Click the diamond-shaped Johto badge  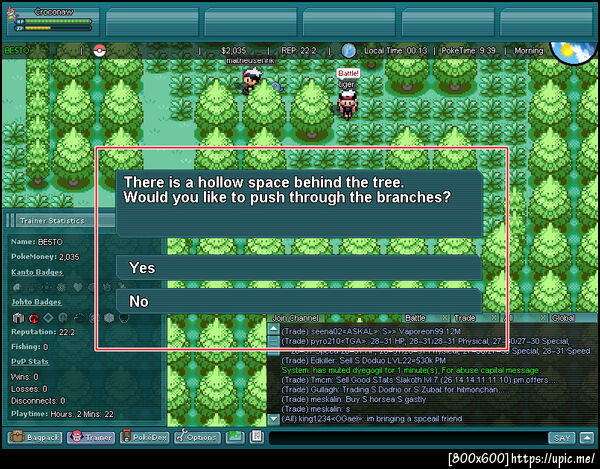tap(48, 318)
